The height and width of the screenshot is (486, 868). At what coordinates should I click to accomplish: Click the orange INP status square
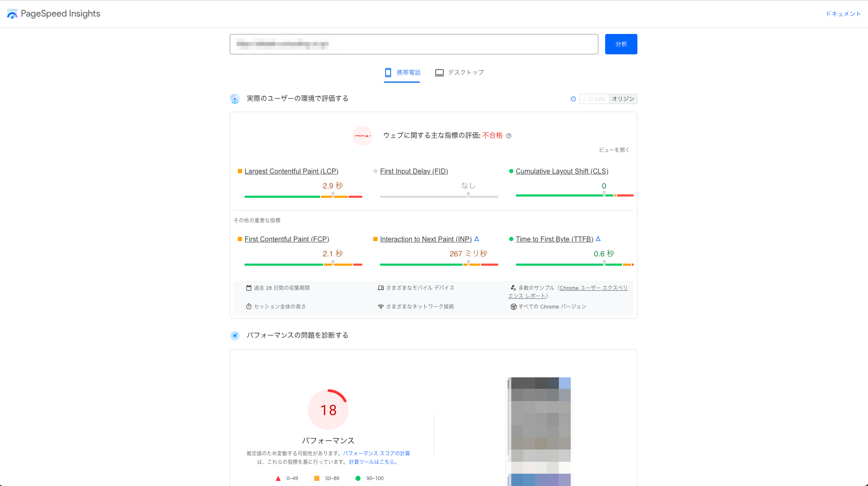pos(375,239)
